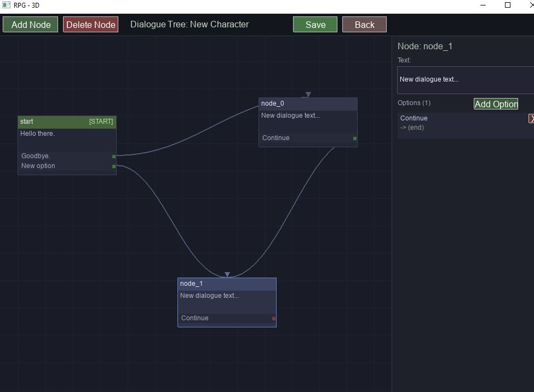
Task: Click node_0's New dialogue text
Action: (x=290, y=116)
